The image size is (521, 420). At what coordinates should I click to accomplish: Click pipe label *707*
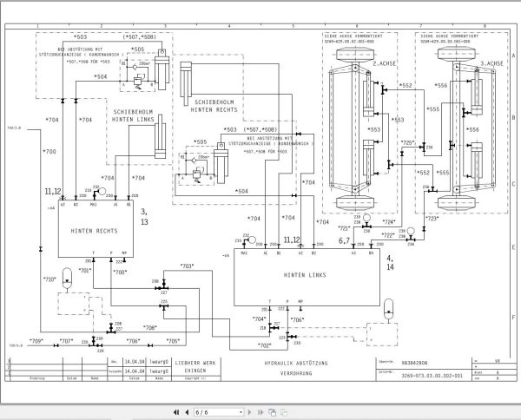point(66,341)
